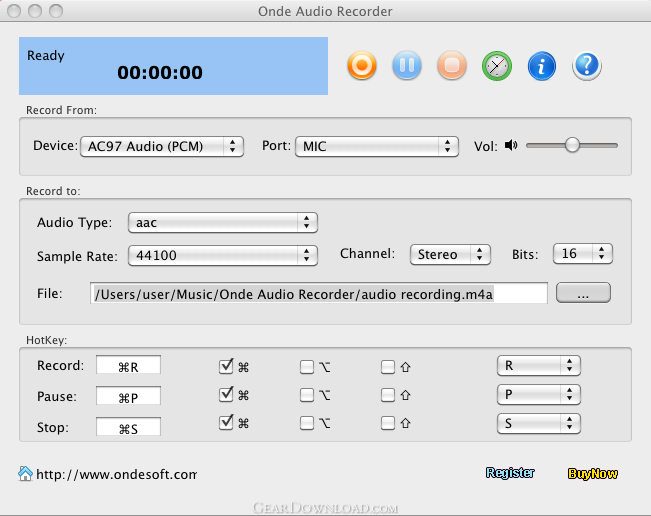
Task: Click the BuyNow link
Action: coord(592,474)
